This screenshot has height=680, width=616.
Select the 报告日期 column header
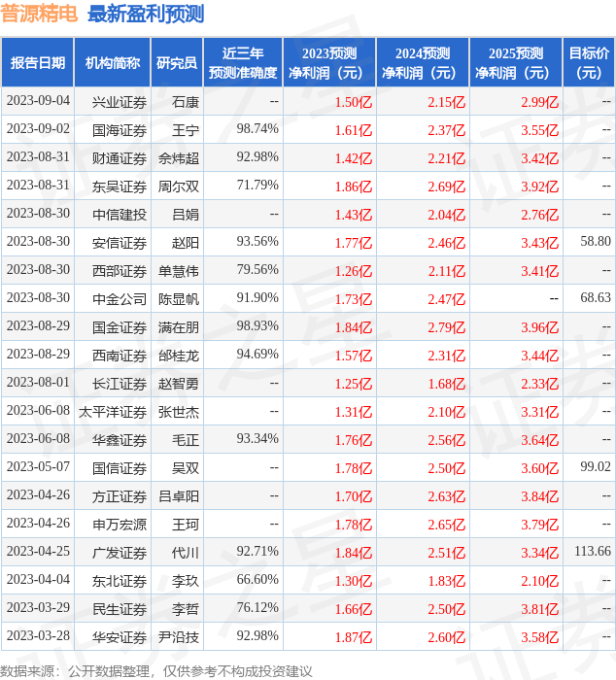(38, 62)
